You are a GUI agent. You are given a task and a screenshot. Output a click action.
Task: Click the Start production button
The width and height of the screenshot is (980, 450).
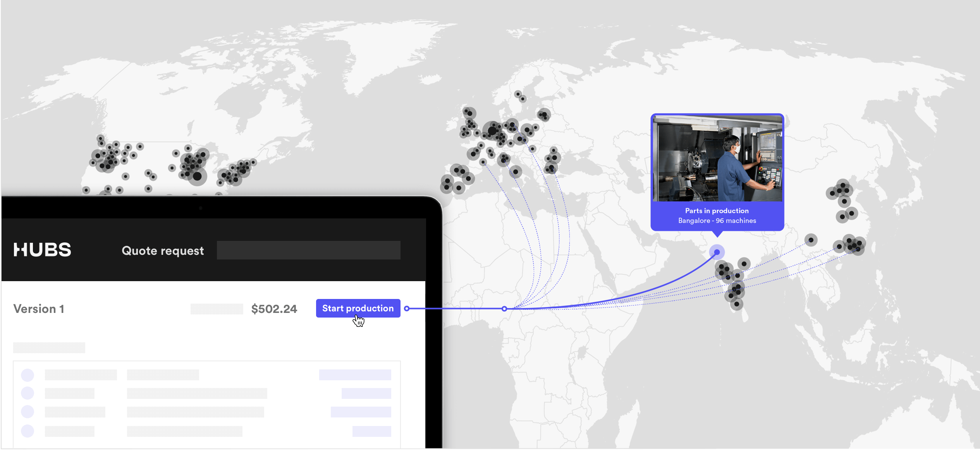358,308
